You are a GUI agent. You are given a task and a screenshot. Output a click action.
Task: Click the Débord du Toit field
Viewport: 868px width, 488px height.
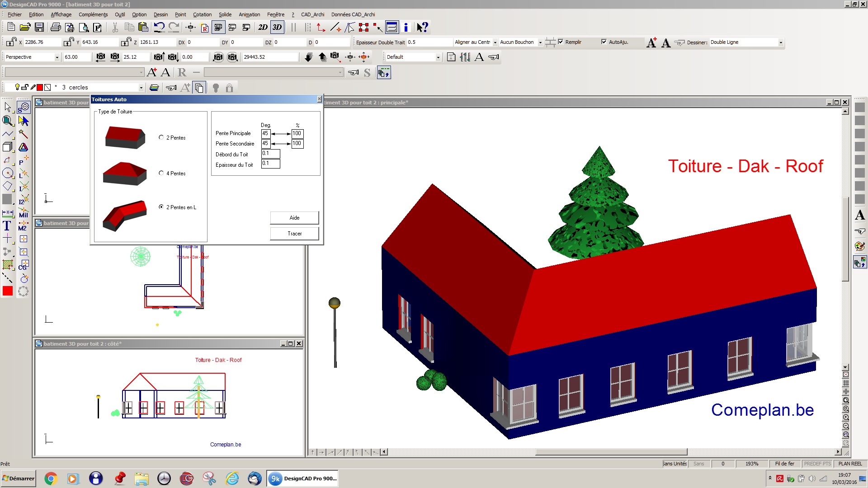(x=270, y=154)
